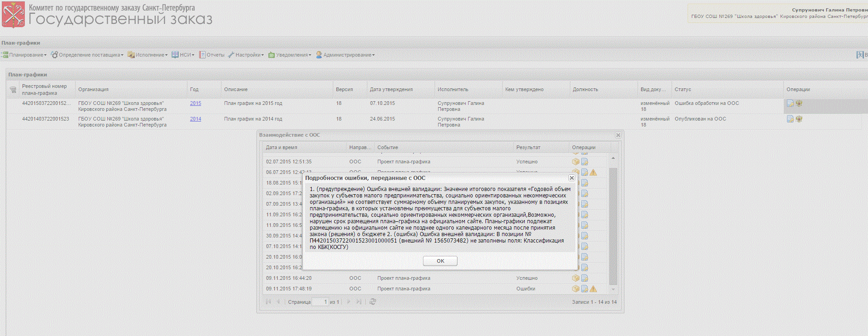Click the scroll-down arrow of the interaction list
Screen dimensions: 868x336
613,289
